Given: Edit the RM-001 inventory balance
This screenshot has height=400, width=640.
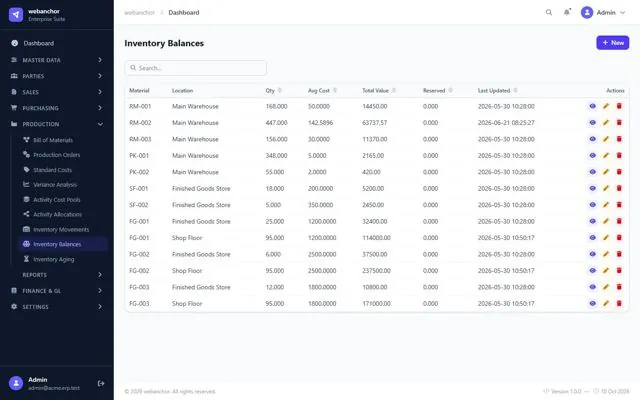Looking at the screenshot, I should 606,106.
